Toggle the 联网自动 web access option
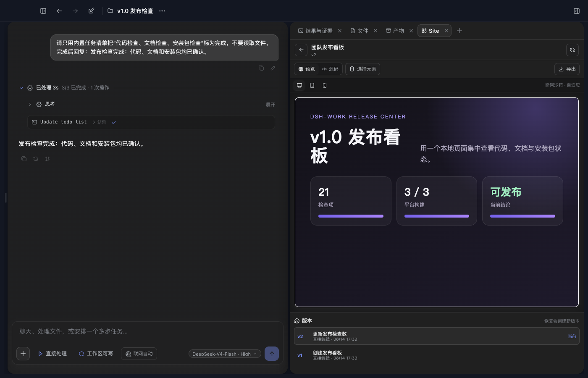This screenshot has height=378, width=588. pyautogui.click(x=139, y=354)
